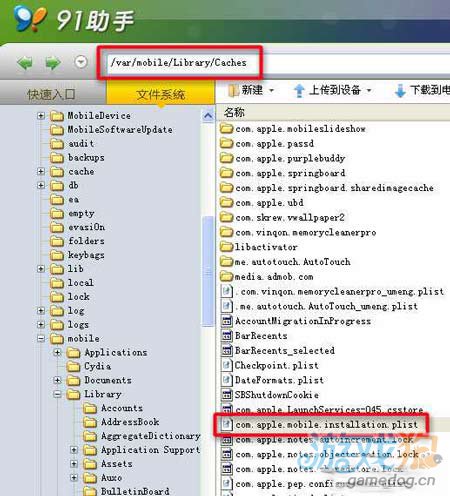Image resolution: width=450 pixels, height=496 pixels.
Task: Switch to the 快速入口 tab
Action: [51, 94]
